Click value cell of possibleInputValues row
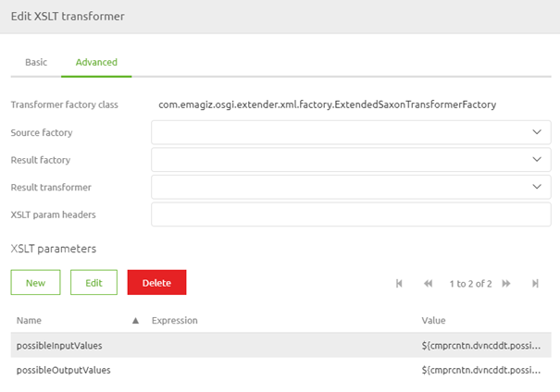The image size is (560, 392). click(x=481, y=346)
